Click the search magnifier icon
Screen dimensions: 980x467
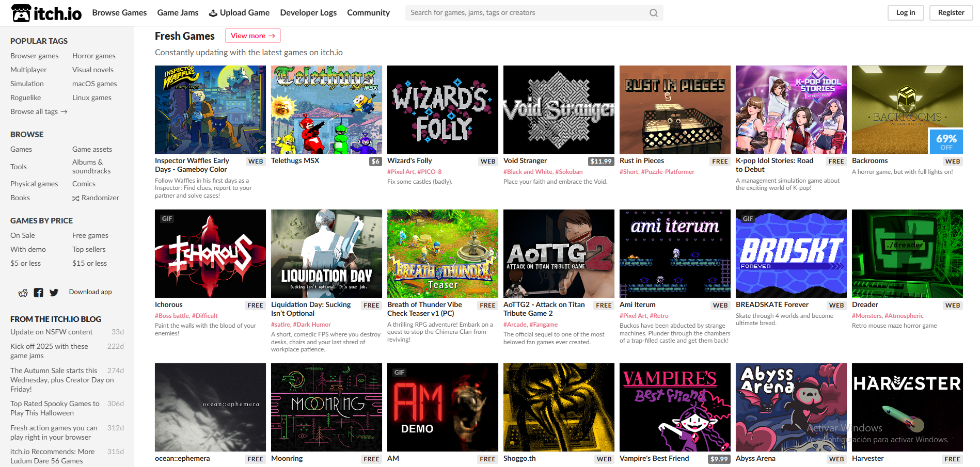tap(653, 13)
